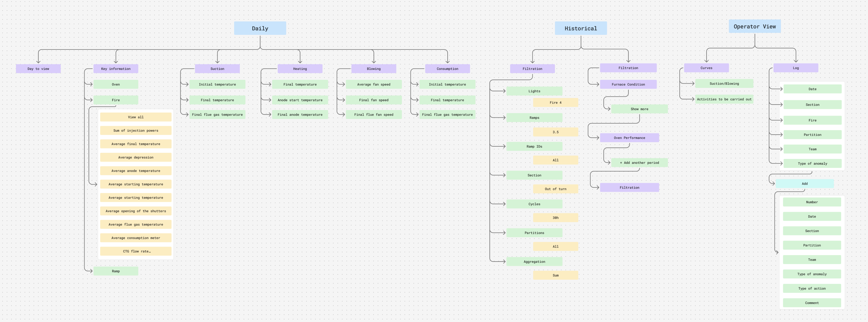This screenshot has height=322, width=868.
Task: Select the Operator View header node
Action: (x=755, y=26)
